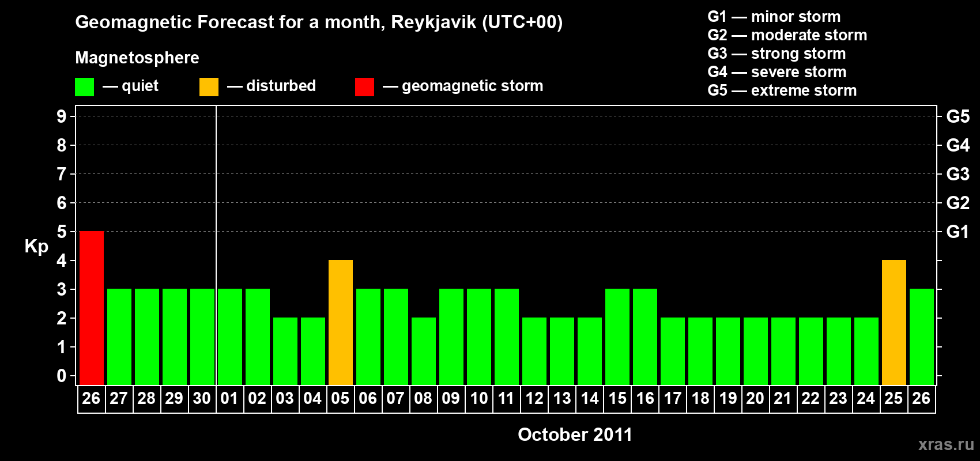Click the 'G1 — minor storm' legend line

point(774,17)
